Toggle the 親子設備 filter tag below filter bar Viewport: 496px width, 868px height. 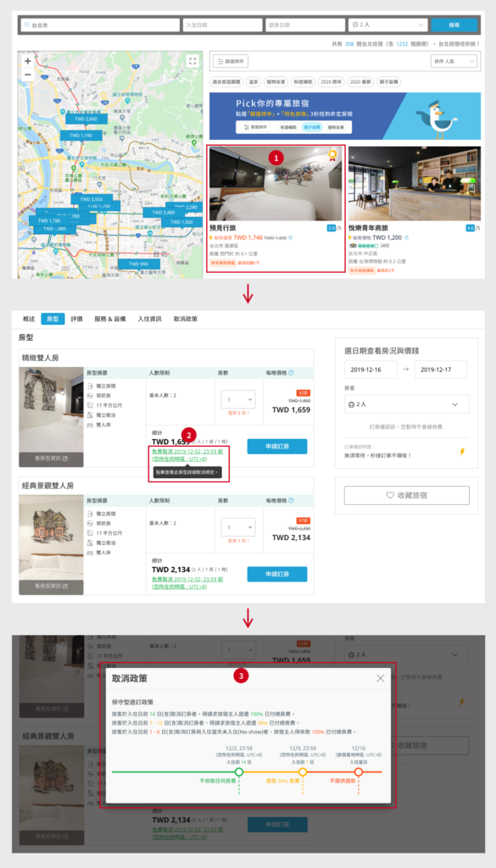click(x=388, y=81)
